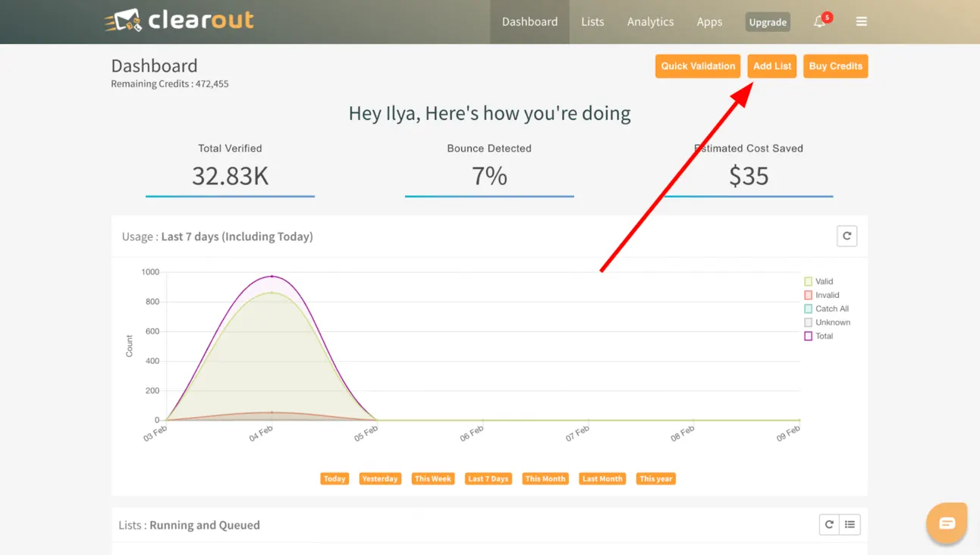Toggle the Valid series in legend
Screen dimensions: 980x555
coord(818,281)
